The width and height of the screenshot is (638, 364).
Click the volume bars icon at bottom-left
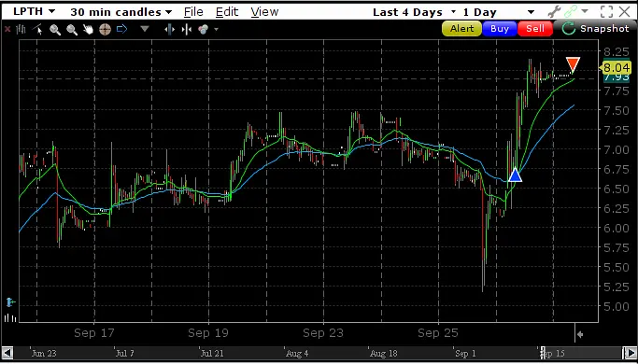(x=10, y=317)
